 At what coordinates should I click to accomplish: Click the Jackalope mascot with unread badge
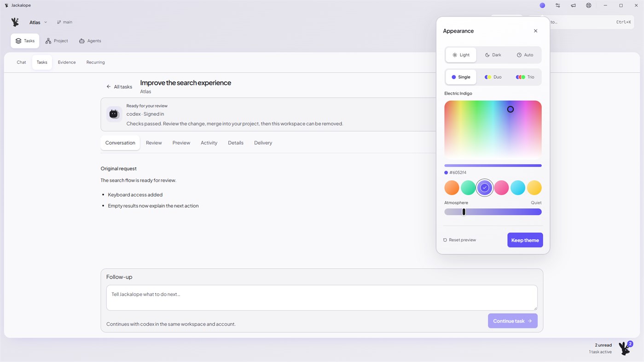pos(625,348)
